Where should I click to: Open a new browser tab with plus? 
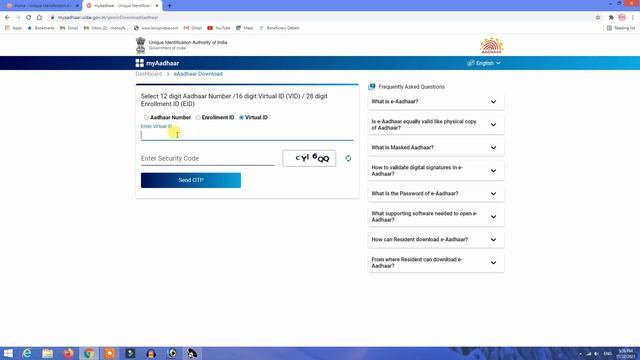tap(169, 6)
